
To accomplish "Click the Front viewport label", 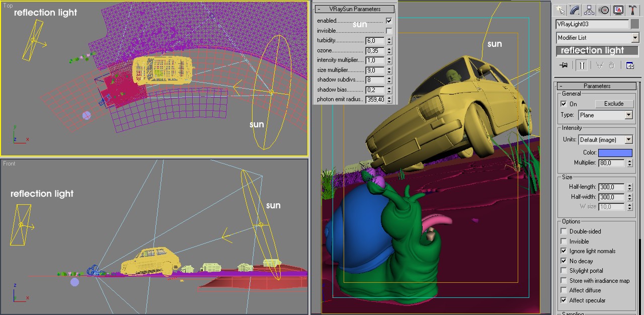I will point(10,164).
